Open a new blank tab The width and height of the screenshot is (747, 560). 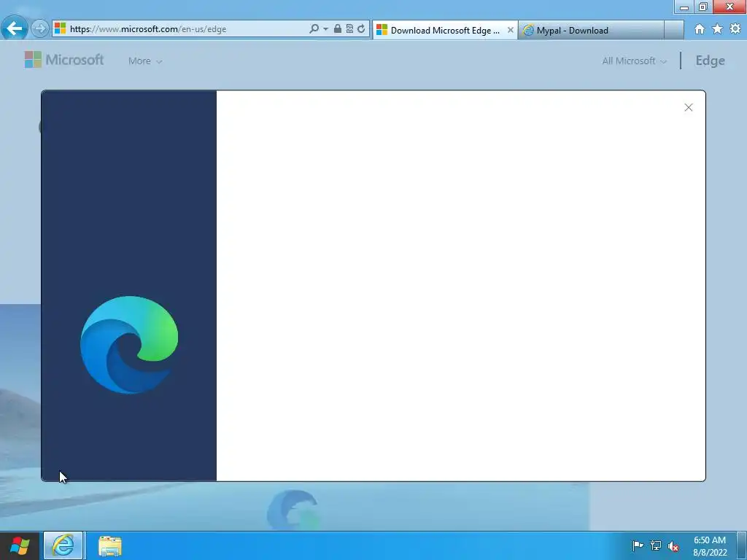point(673,30)
